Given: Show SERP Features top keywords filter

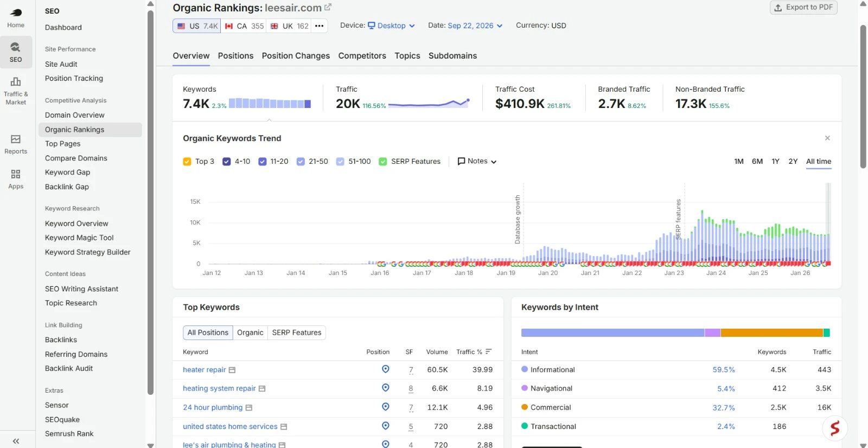Looking at the screenshot, I should tap(297, 332).
